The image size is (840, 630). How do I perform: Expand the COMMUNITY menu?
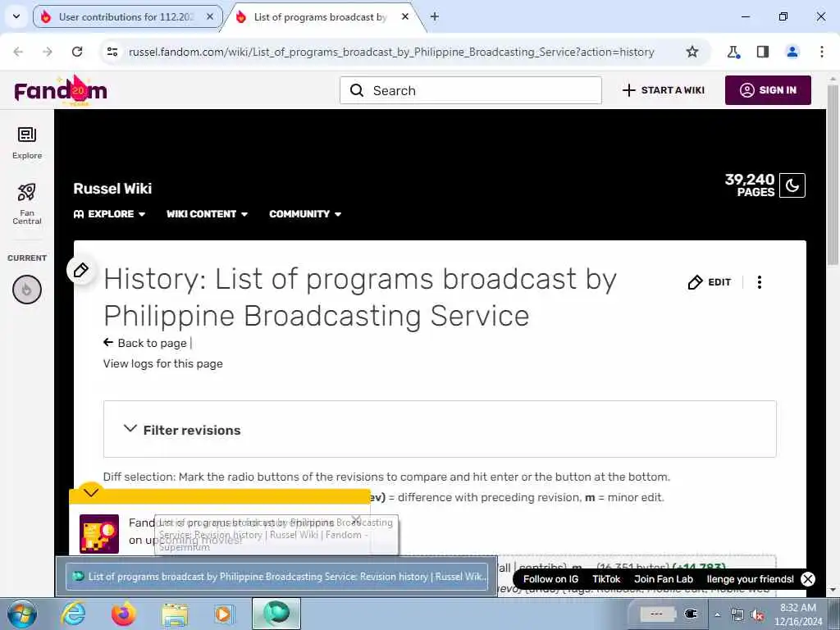(305, 214)
